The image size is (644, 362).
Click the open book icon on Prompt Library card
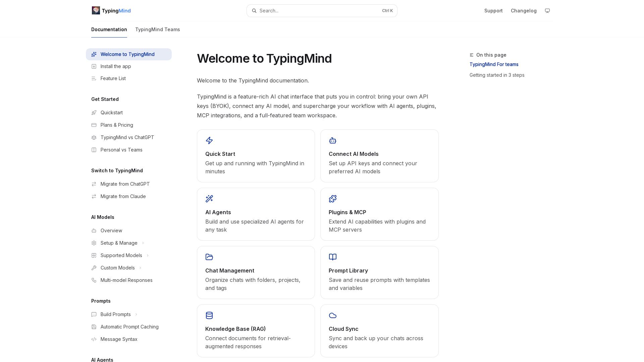(333, 257)
